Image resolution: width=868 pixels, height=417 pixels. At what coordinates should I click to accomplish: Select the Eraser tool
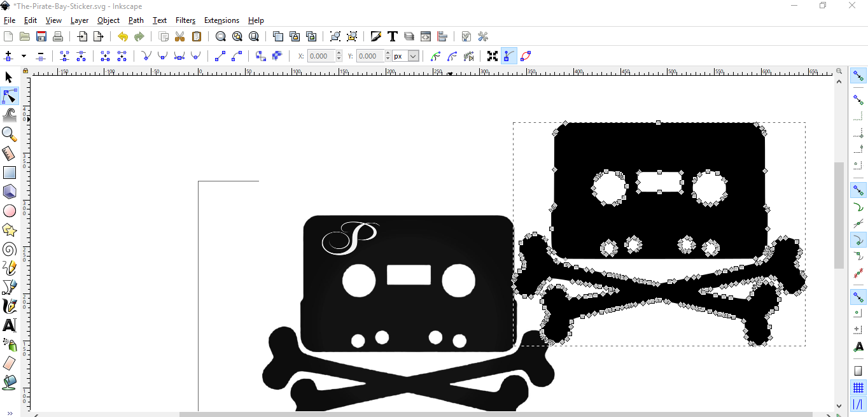[x=9, y=364]
